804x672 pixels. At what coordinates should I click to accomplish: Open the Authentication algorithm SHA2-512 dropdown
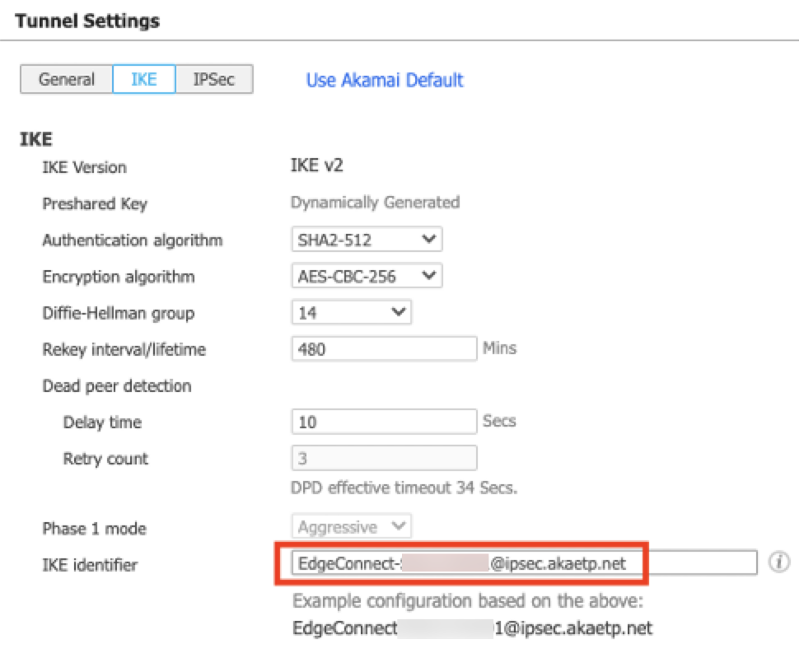click(367, 240)
